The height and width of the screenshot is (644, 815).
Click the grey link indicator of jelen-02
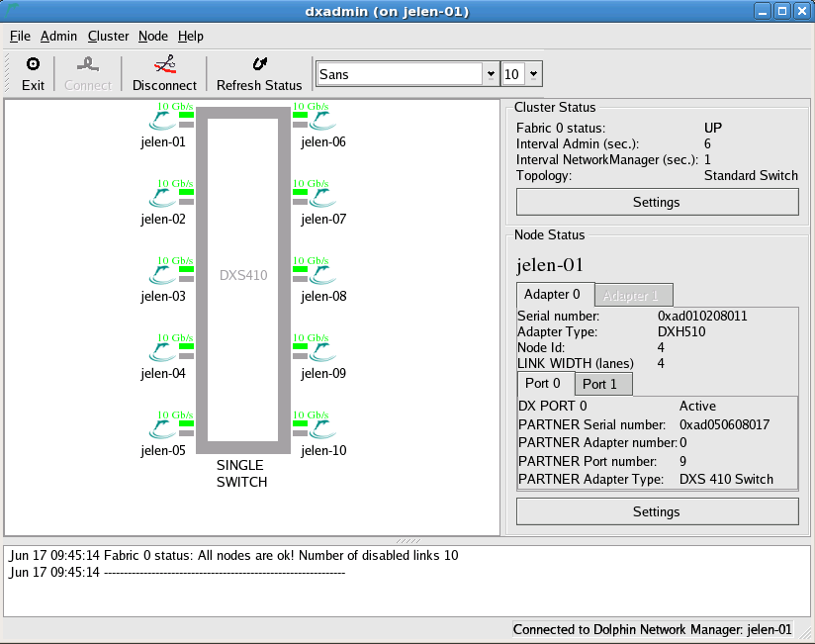click(x=187, y=202)
